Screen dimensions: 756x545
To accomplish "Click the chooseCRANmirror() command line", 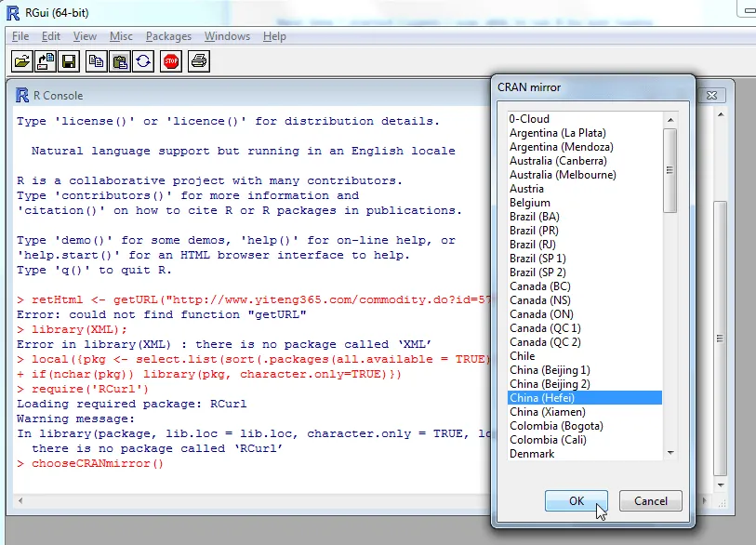I will point(90,463).
